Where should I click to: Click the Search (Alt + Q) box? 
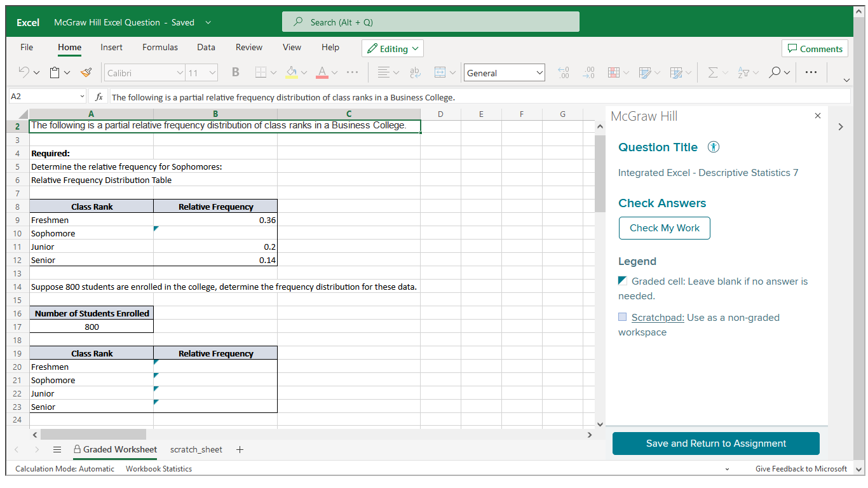point(430,22)
